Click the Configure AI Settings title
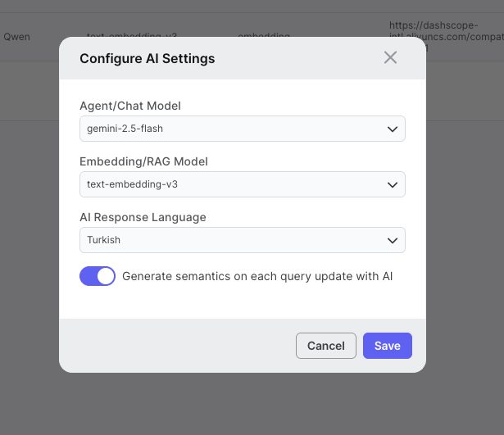The width and height of the screenshot is (504, 435). 148,58
